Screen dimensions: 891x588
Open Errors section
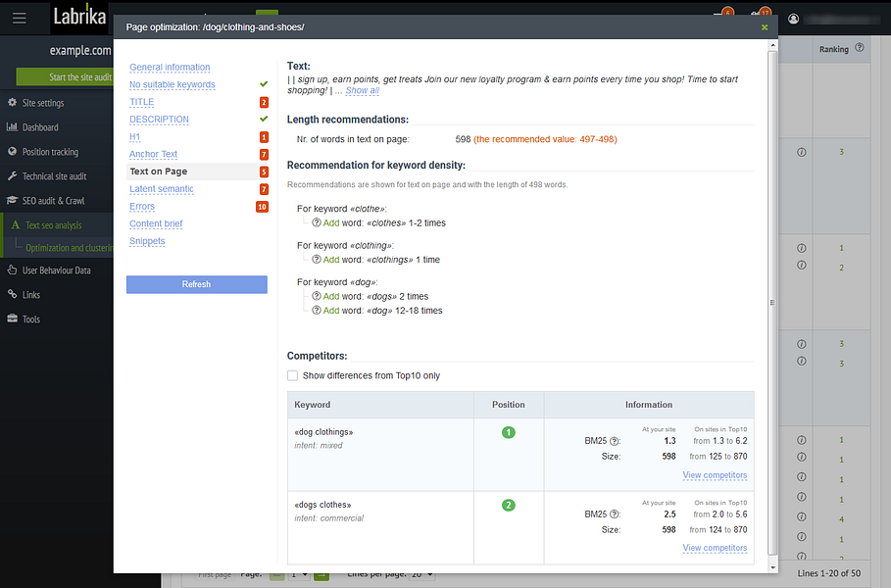[142, 206]
